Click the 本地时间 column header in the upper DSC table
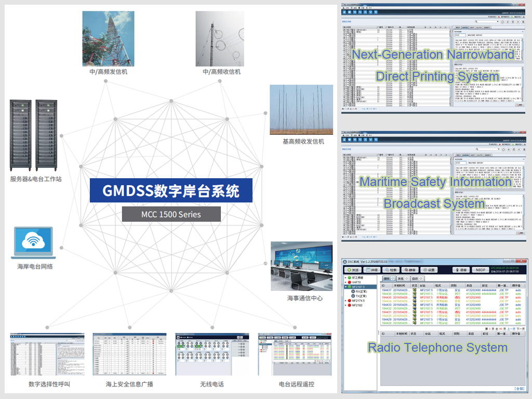The image size is (532, 399). tap(402, 286)
